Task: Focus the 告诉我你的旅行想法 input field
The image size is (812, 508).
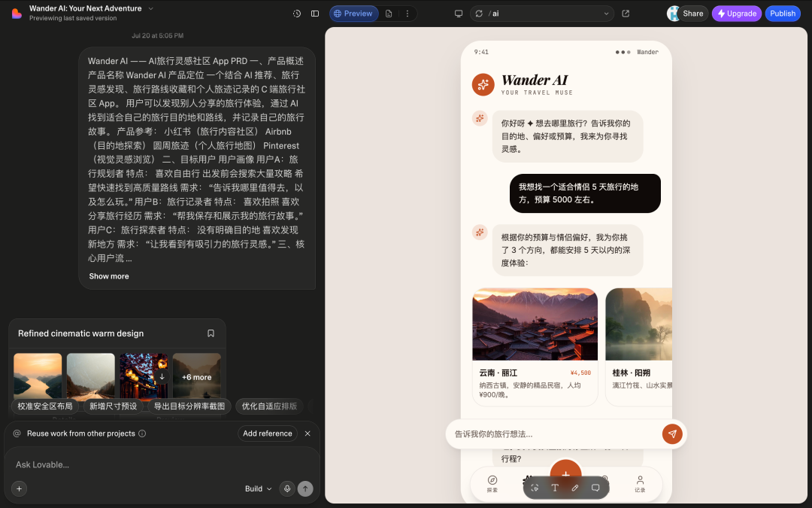Action: [x=554, y=434]
